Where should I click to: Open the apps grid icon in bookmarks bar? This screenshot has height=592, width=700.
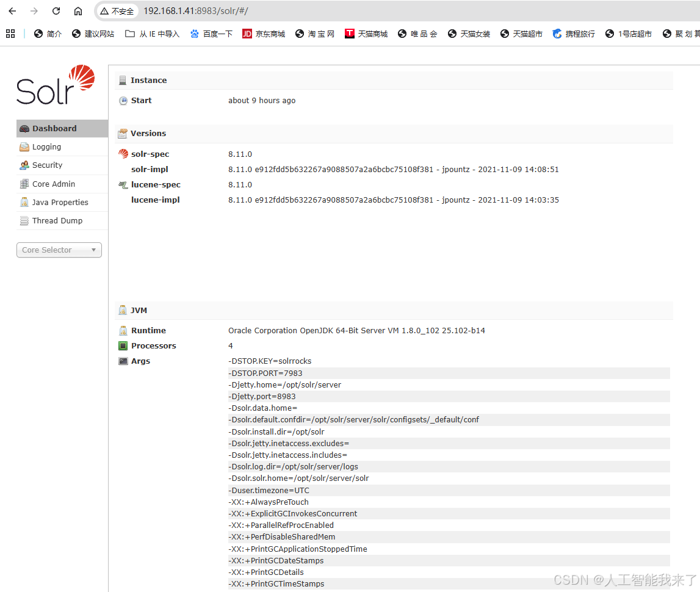point(10,34)
